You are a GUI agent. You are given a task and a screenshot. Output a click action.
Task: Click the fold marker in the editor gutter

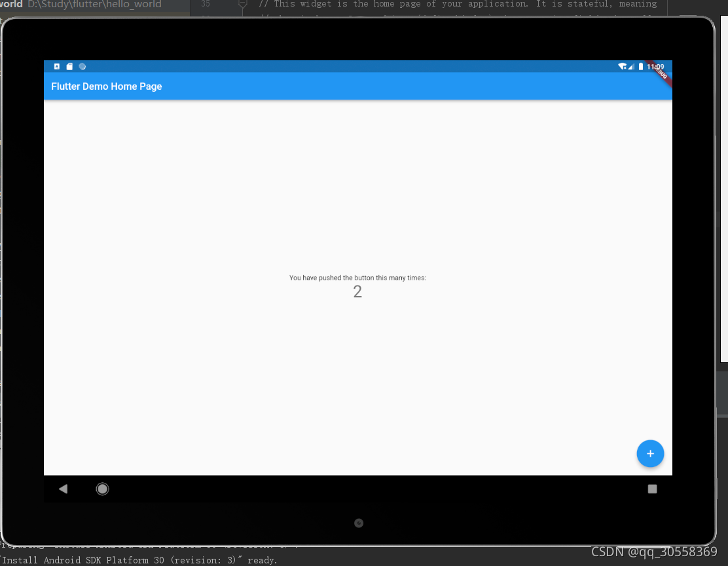pos(242,5)
